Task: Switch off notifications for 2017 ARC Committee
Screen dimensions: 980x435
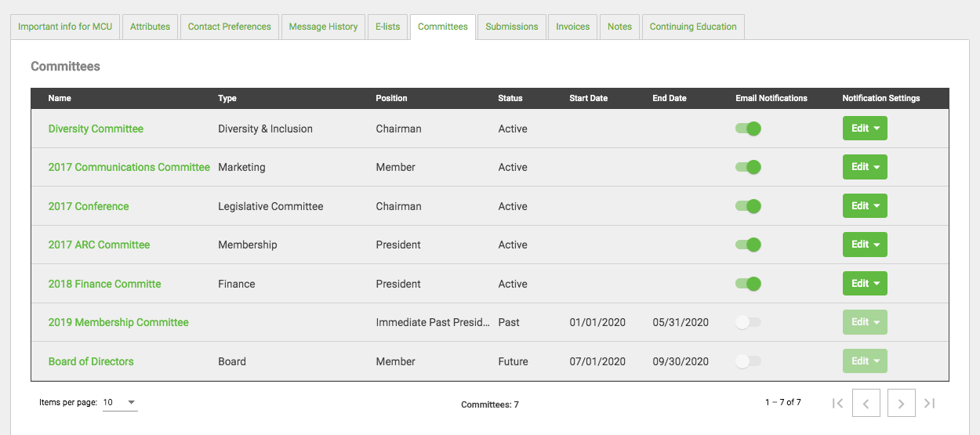Action: point(748,245)
